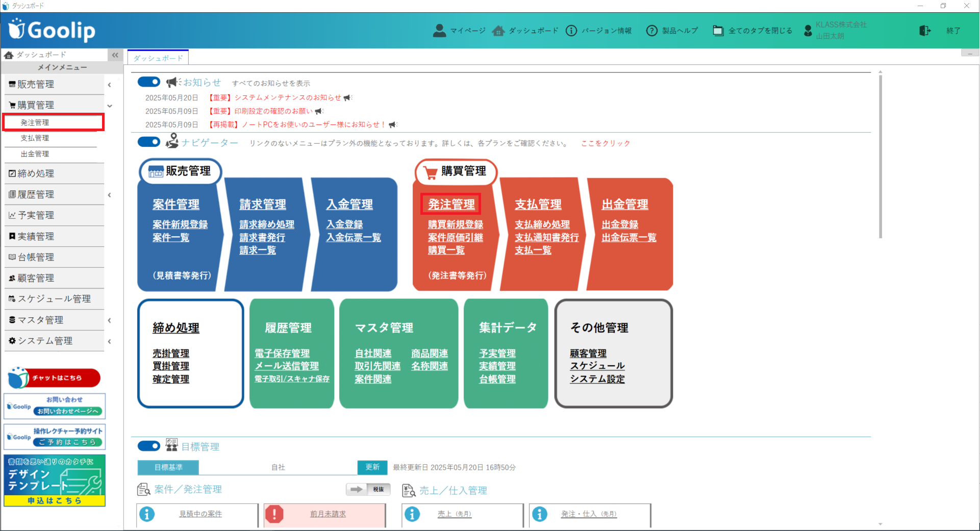Viewport: 980px width, 531px height.
Task: Open 取引先関連 master link
Action: click(x=378, y=366)
